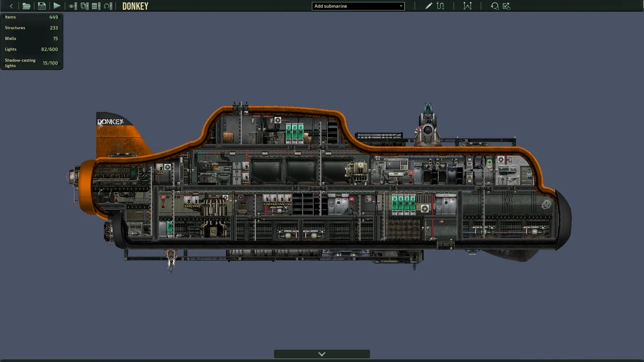The image size is (644, 362).
Task: Click the DONKEY submarine name title
Action: click(x=135, y=6)
